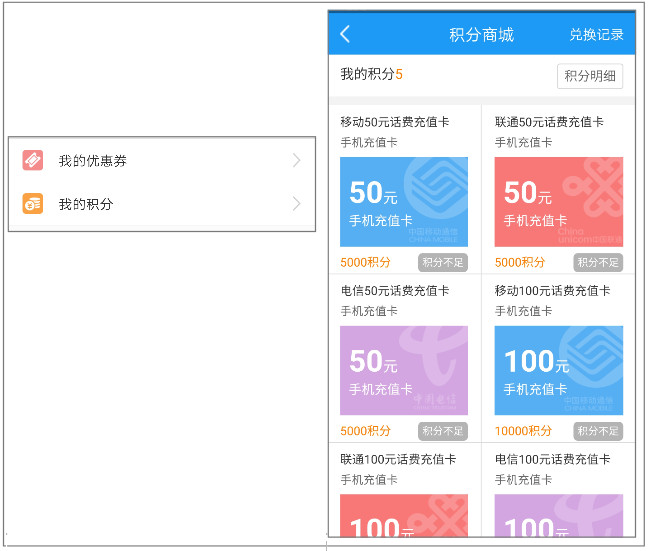
Task: Click 5000积分 price under 联通50元 card
Action: 520,262
